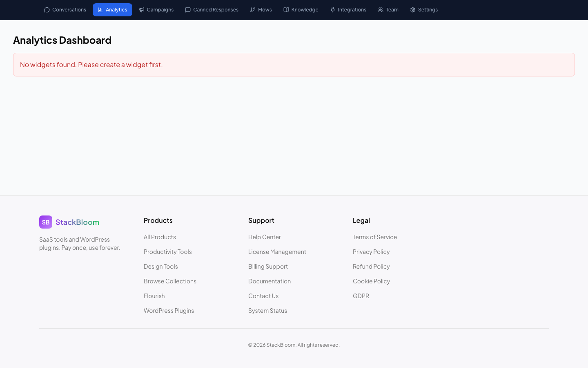Visit the System Status page
This screenshot has height=368, width=588.
coord(267,310)
